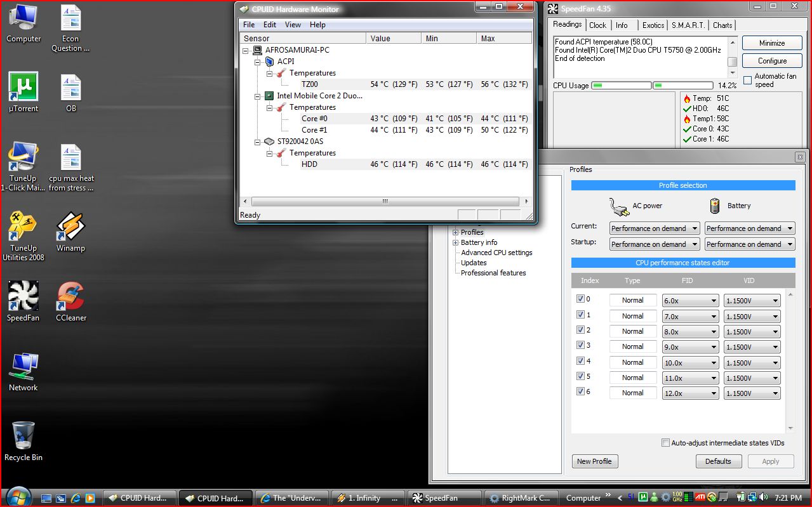
Task: Click the ATI tray icon
Action: point(702,498)
